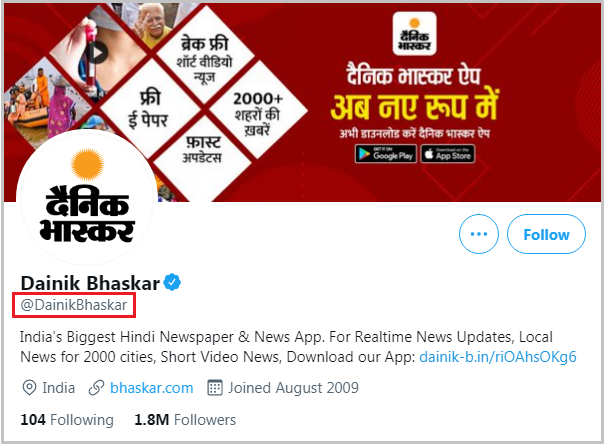Click the Follow button
The image size is (605, 444).
(546, 234)
